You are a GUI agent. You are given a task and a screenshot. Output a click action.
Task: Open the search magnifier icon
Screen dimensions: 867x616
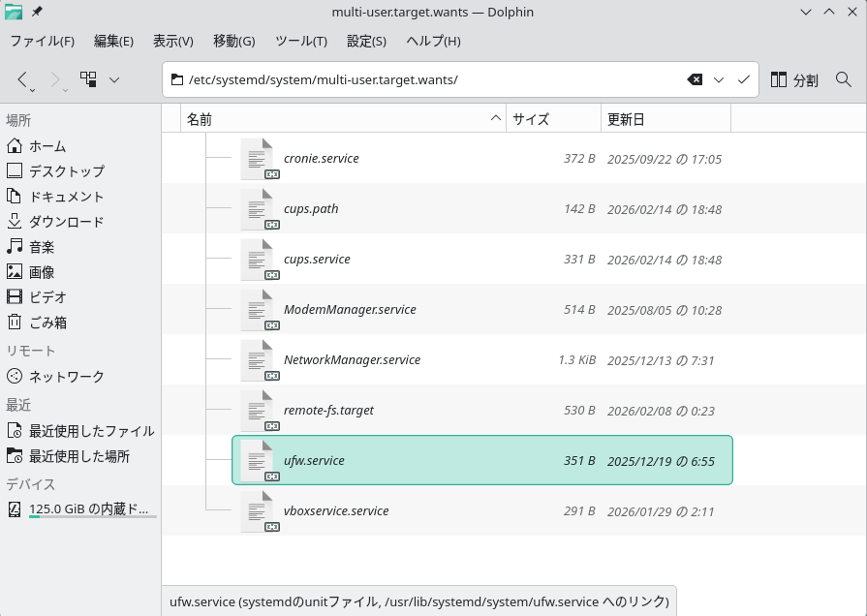click(x=843, y=79)
